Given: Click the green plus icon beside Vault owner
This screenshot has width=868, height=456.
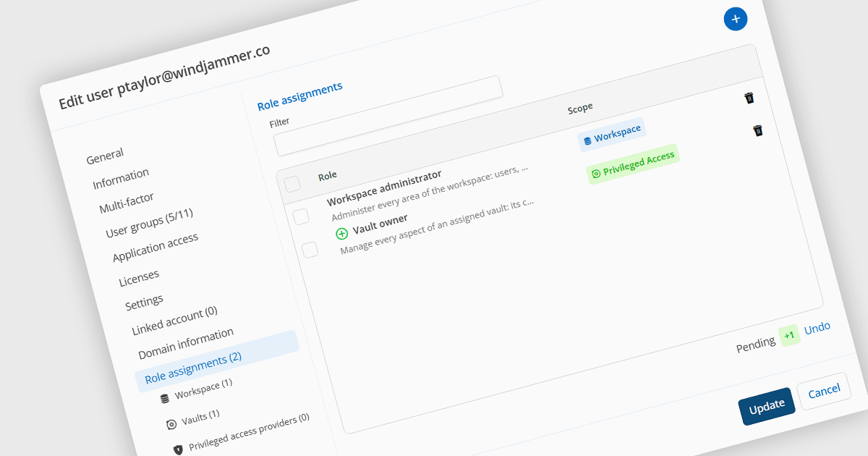Looking at the screenshot, I should 342,234.
